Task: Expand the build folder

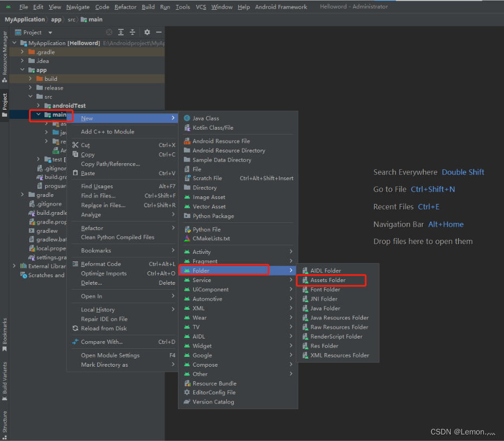Action: coord(30,79)
